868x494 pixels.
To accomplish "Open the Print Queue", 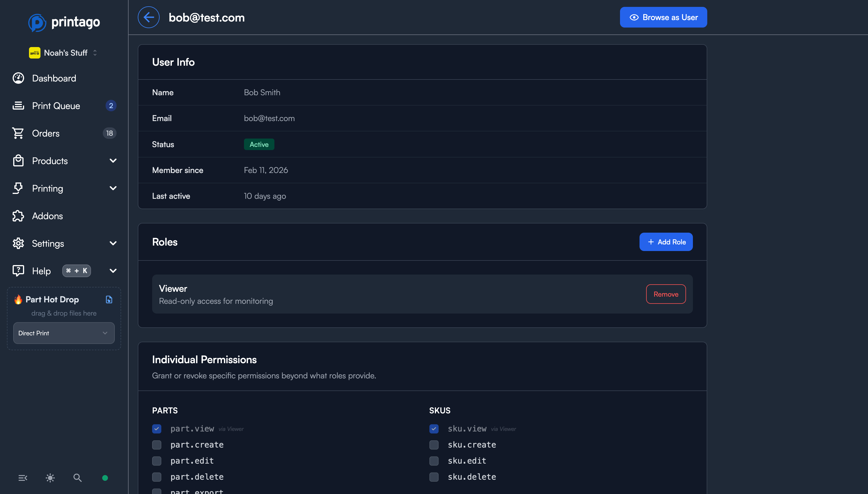I will 56,106.
